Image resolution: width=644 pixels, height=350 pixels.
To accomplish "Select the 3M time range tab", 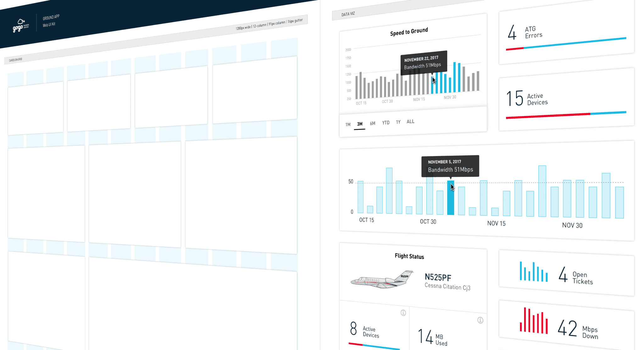I will [360, 124].
